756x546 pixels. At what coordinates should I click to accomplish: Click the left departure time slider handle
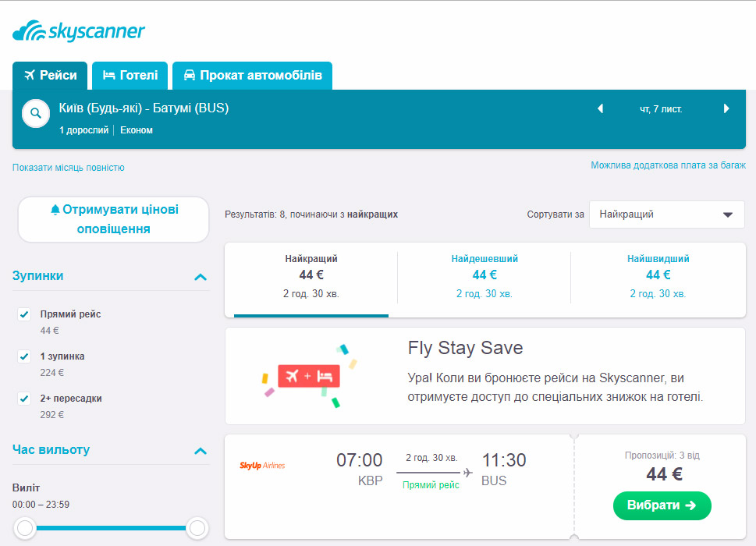coord(25,528)
